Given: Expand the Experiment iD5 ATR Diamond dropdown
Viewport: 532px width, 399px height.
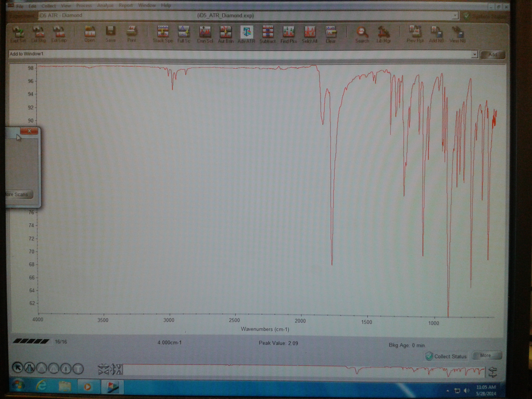Looking at the screenshot, I should 455,16.
